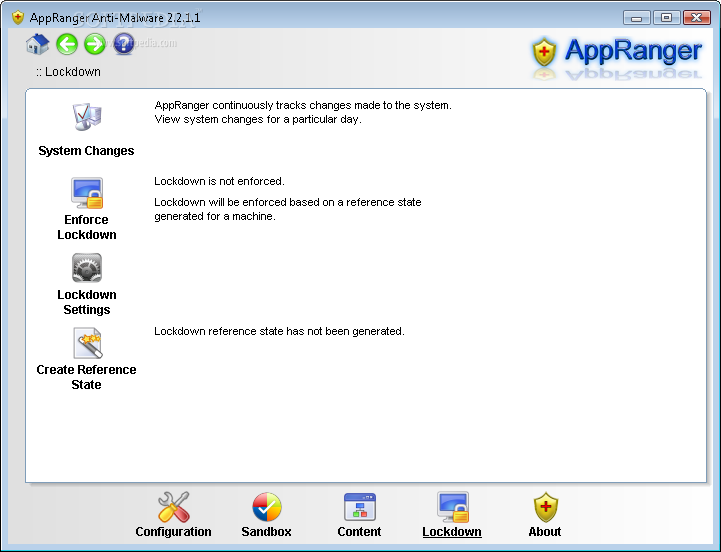Click 'Lockdown will be enforced based' description
The height and width of the screenshot is (552, 721).
288,209
